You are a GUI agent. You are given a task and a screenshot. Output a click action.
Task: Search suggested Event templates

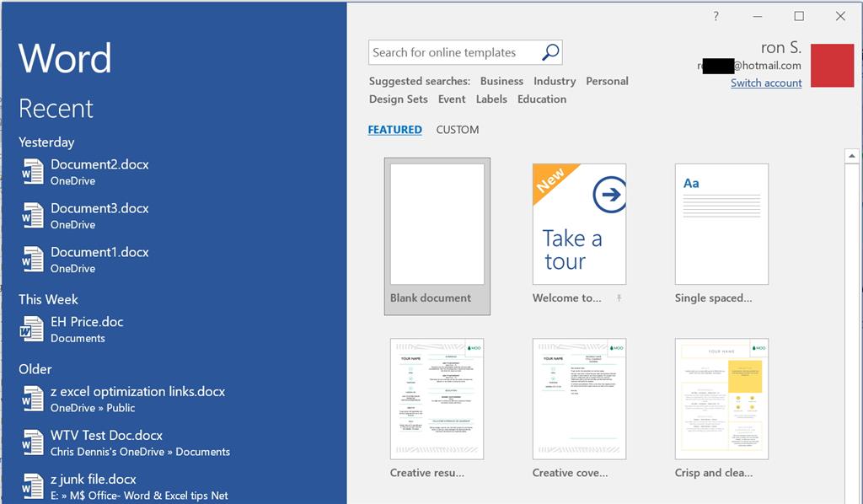tap(452, 99)
